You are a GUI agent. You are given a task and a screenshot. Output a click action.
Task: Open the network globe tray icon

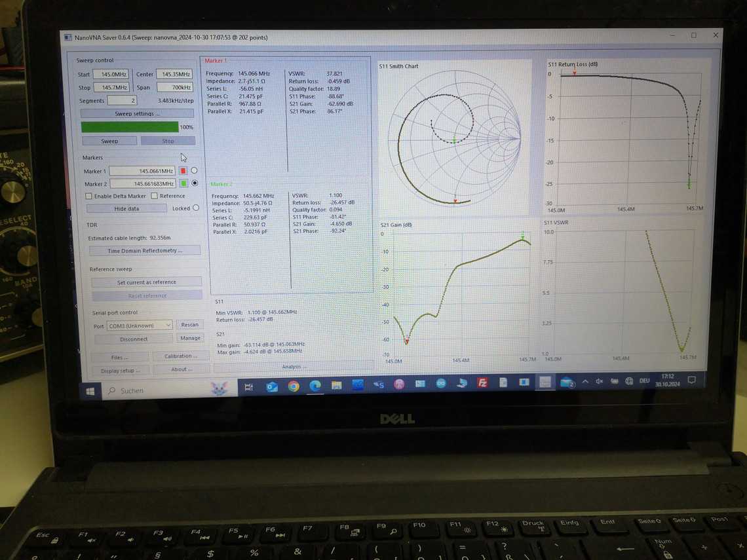(x=629, y=381)
